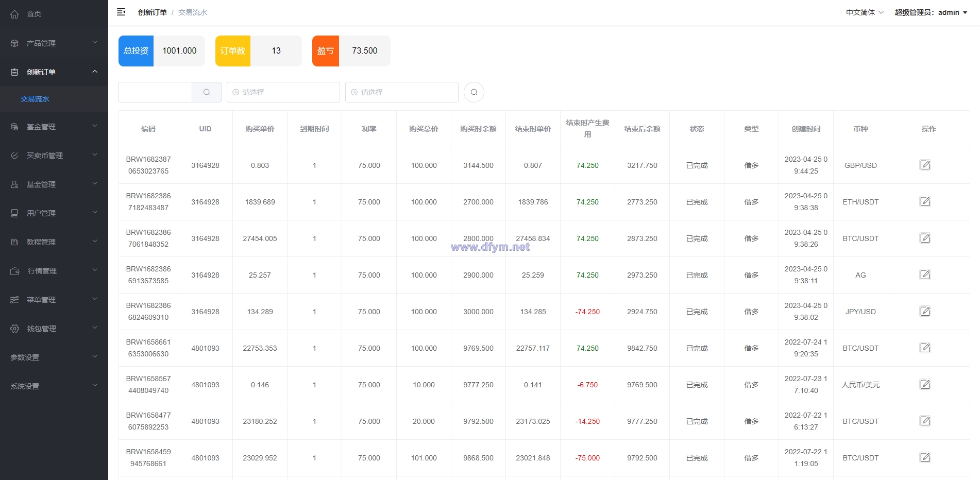Edit the AG currency order row
This screenshot has width=980, height=480.
pos(925,275)
